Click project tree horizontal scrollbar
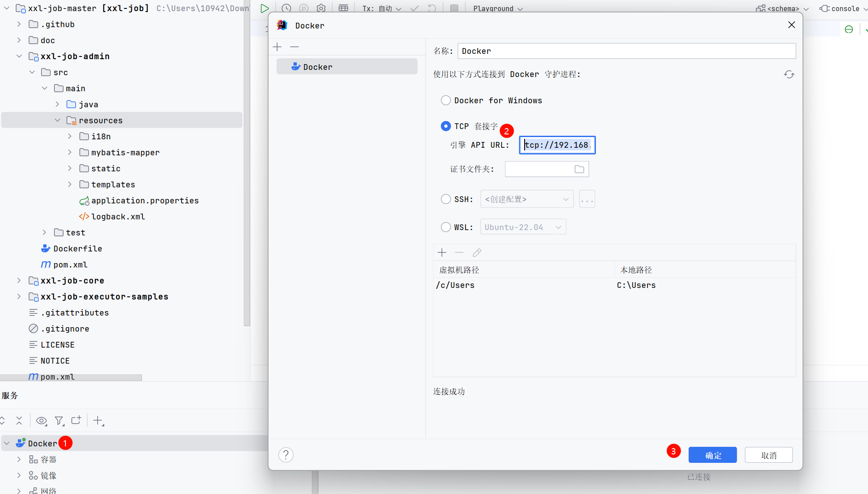This screenshot has height=494, width=868. pyautogui.click(x=71, y=377)
